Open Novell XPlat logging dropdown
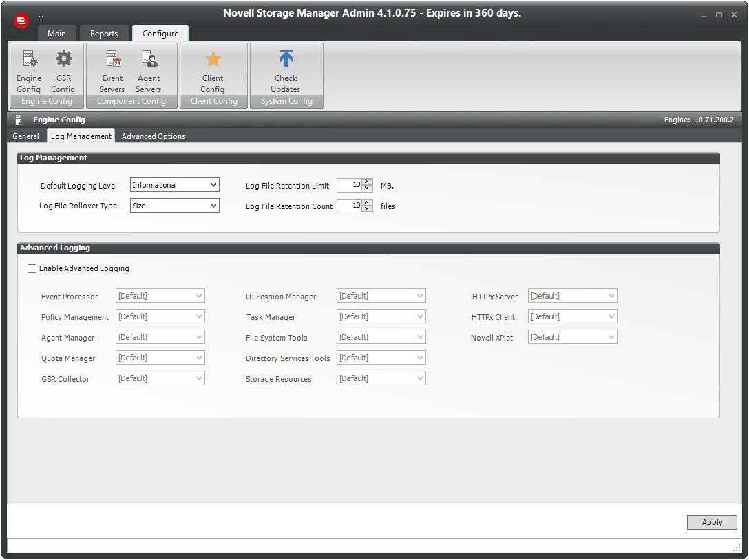Viewport: 749px width, 560px height. pyautogui.click(x=572, y=336)
